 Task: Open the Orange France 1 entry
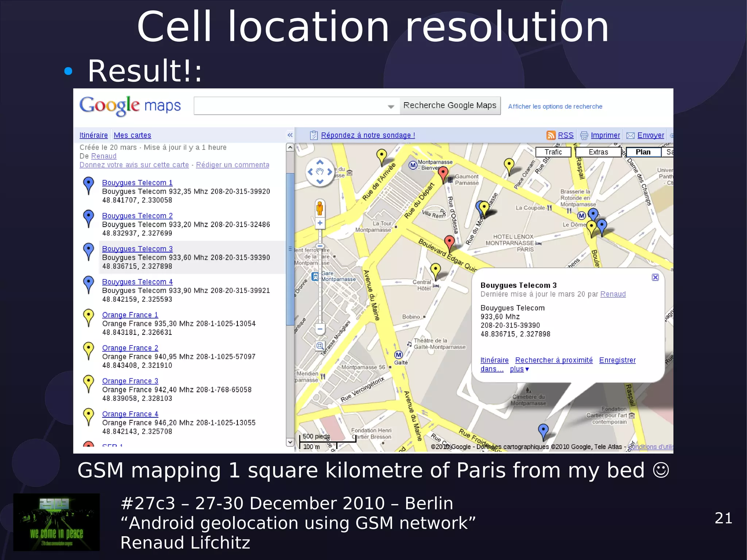coord(130,315)
